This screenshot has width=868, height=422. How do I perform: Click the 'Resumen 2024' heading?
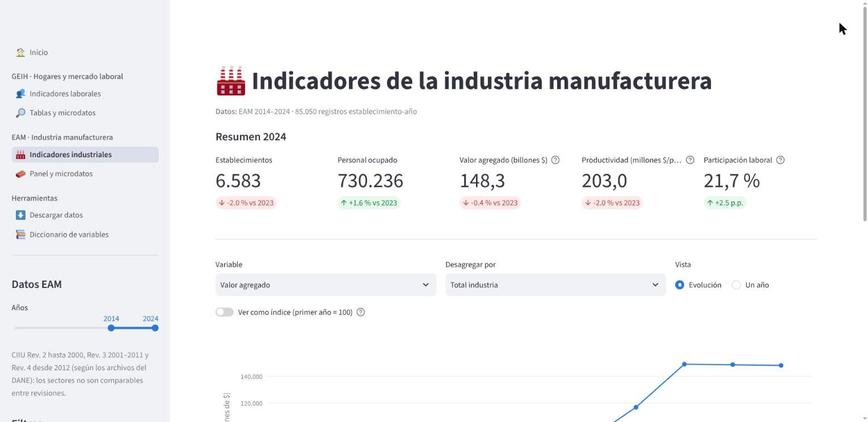(251, 137)
